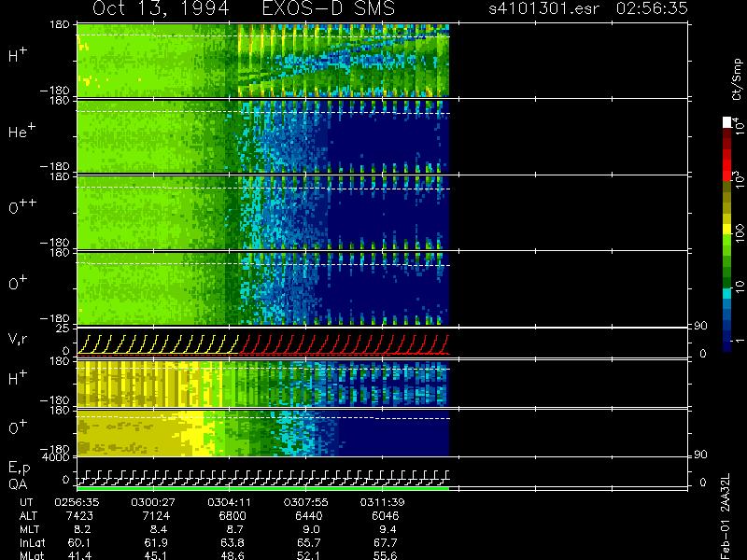The image size is (747, 560).
Task: Click the MLT value '8.4'
Action: [x=159, y=529]
